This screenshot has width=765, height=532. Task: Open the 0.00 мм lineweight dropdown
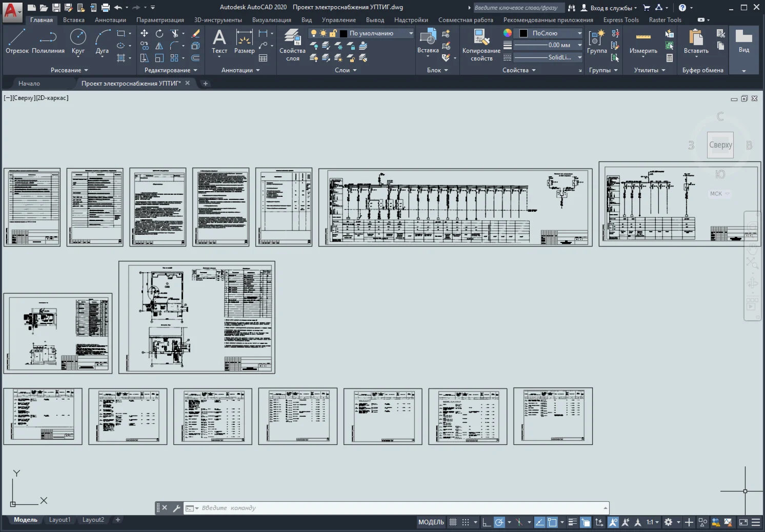(548, 45)
